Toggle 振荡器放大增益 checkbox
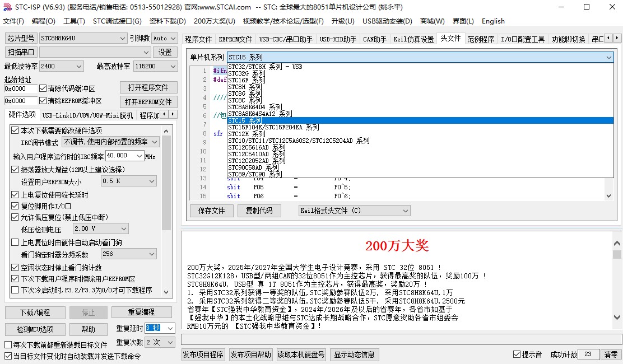 [x=15, y=170]
